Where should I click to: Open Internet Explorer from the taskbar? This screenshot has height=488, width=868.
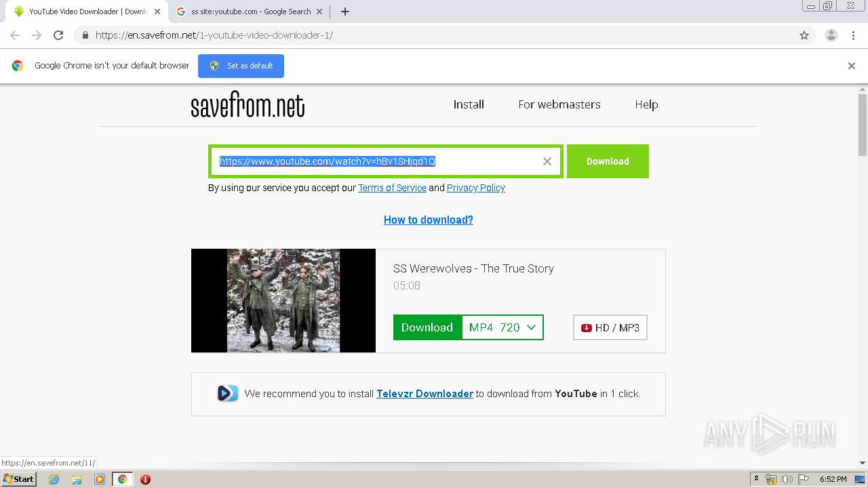pyautogui.click(x=54, y=479)
